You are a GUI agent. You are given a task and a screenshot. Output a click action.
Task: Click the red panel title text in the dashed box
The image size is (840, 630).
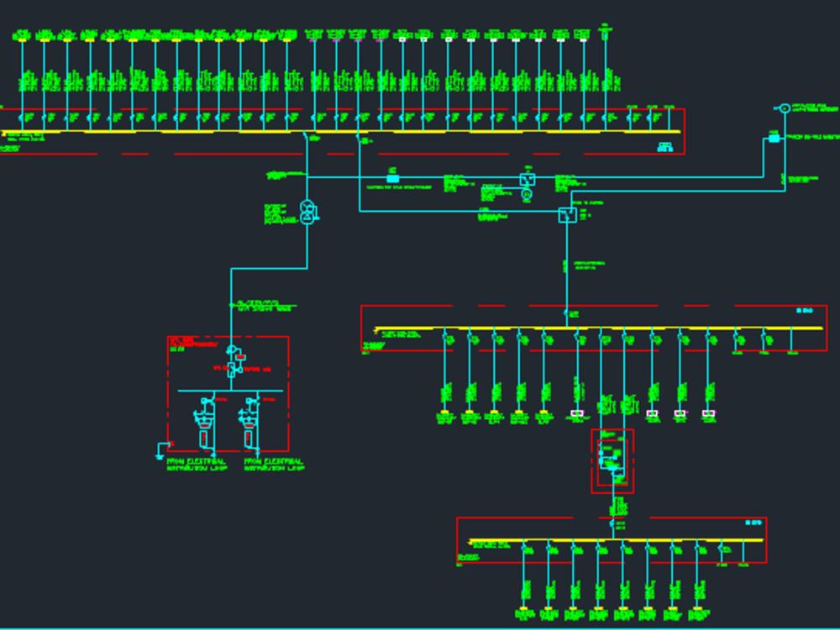click(191, 344)
